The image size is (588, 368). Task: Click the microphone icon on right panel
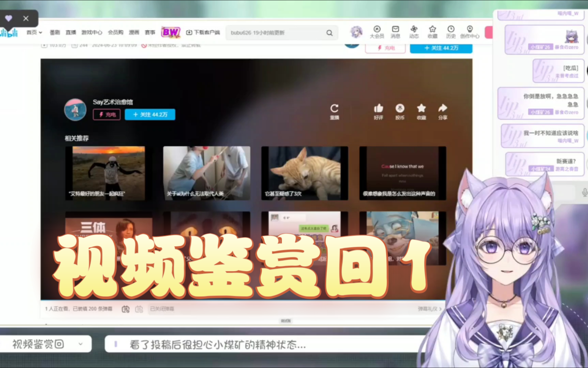coord(585,193)
